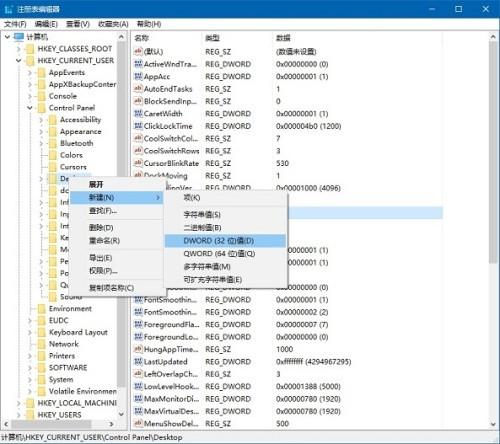Image resolution: width=500 pixels, height=444 pixels.
Task: Select the AutoEndTasks string value icon
Action: tap(138, 89)
